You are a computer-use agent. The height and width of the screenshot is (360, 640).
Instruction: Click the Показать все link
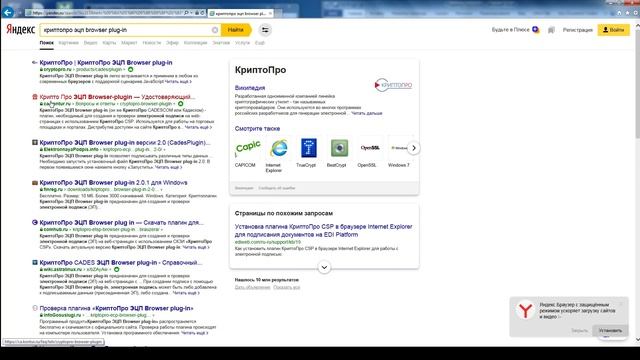287,287
